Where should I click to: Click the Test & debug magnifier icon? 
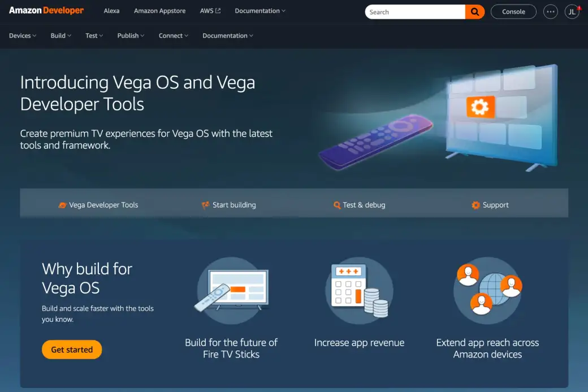click(x=337, y=205)
